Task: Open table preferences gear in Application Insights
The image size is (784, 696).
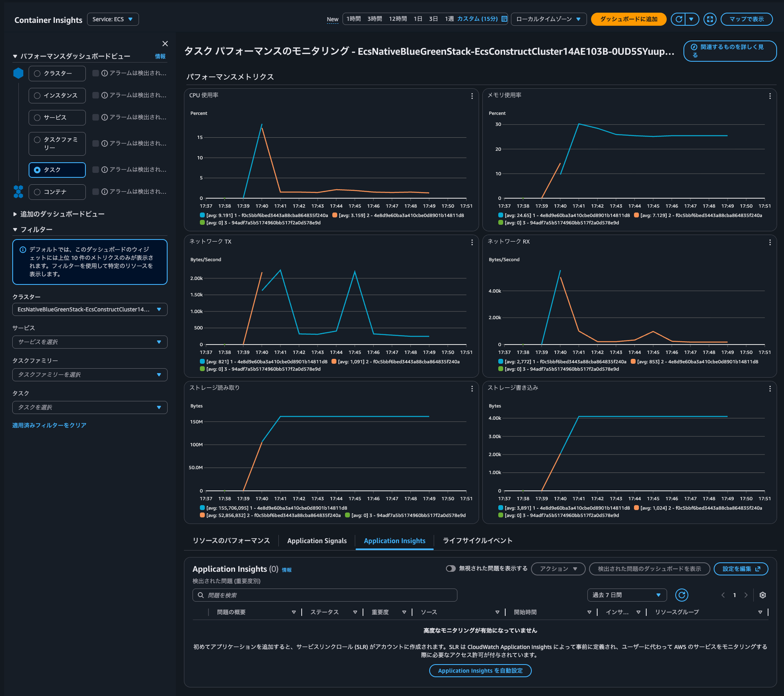Action: coord(762,595)
